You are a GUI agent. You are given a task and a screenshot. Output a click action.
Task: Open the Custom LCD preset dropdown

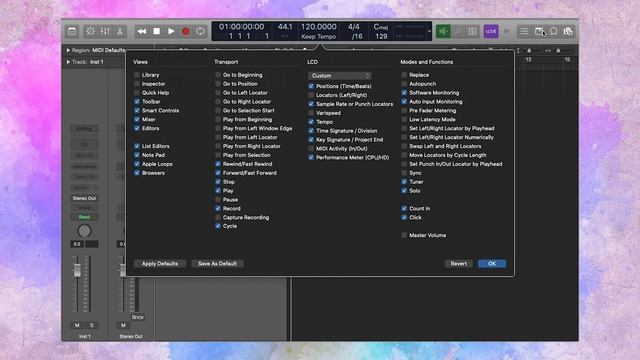340,76
